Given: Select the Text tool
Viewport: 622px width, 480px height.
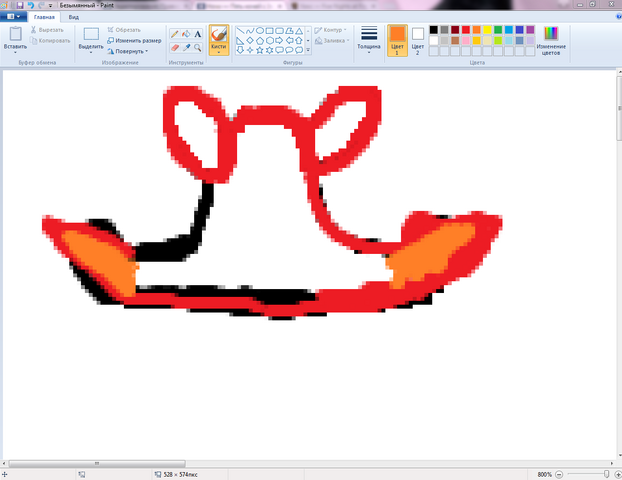Looking at the screenshot, I should click(x=198, y=34).
